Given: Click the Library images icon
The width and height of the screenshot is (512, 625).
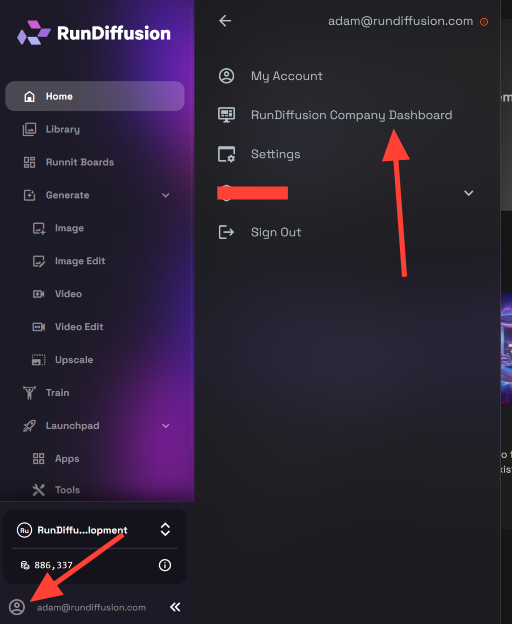Looking at the screenshot, I should tap(29, 129).
